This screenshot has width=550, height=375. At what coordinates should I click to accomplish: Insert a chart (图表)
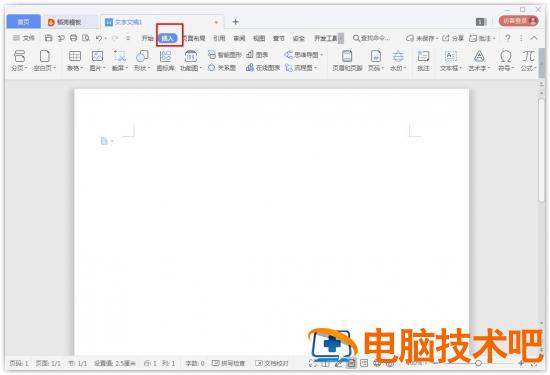pyautogui.click(x=257, y=55)
